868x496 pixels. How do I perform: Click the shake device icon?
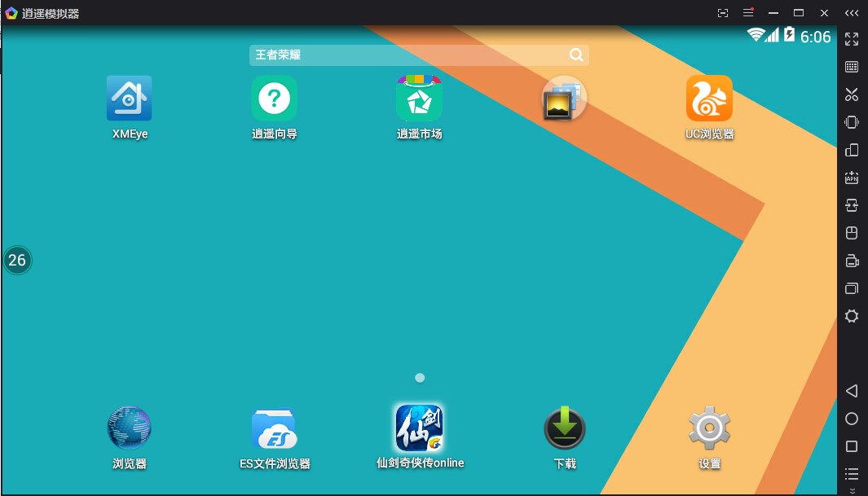click(852, 122)
